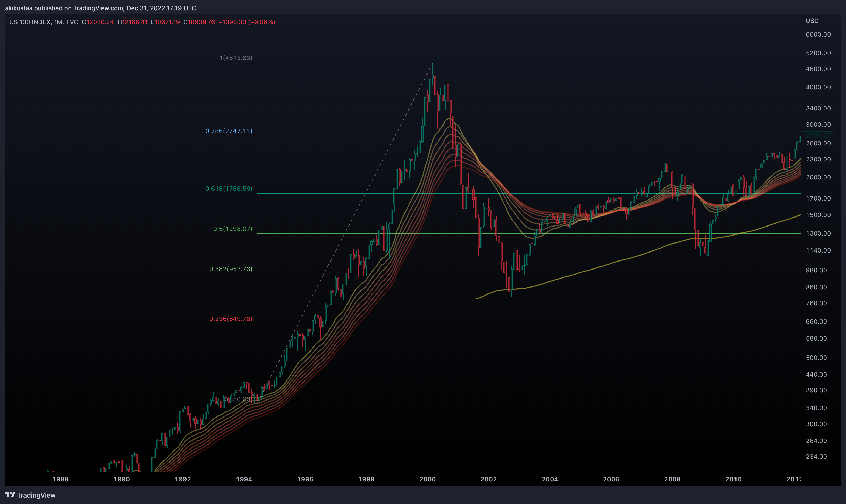Click the 660.00 price axis label
The width and height of the screenshot is (846, 504).
tap(816, 321)
